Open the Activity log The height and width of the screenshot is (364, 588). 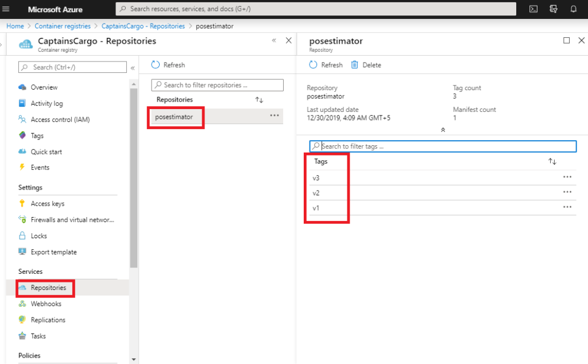pyautogui.click(x=47, y=103)
